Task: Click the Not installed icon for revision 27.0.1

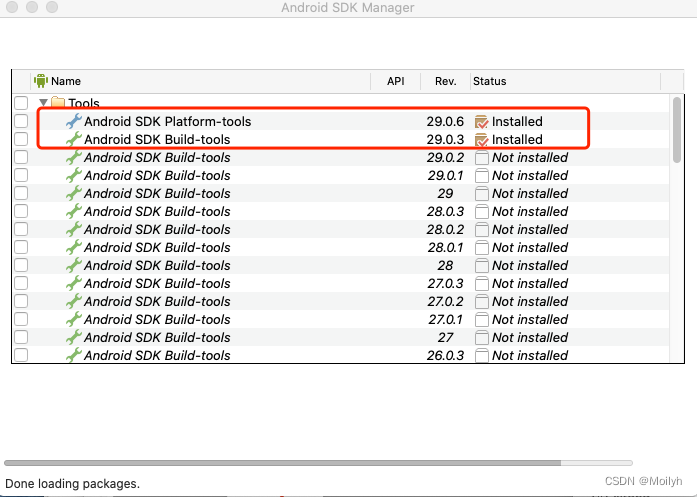Action: (x=481, y=320)
